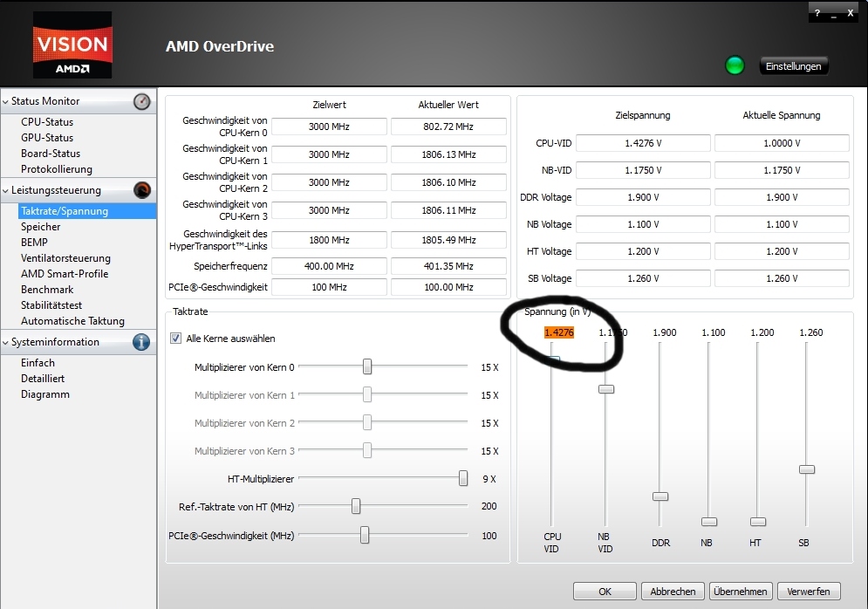The height and width of the screenshot is (609, 868).
Task: Open the CPU-Status page
Action: pos(47,122)
